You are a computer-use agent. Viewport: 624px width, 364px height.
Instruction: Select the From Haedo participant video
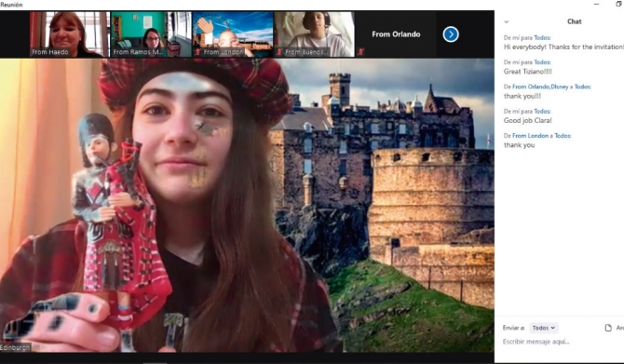tap(70, 34)
